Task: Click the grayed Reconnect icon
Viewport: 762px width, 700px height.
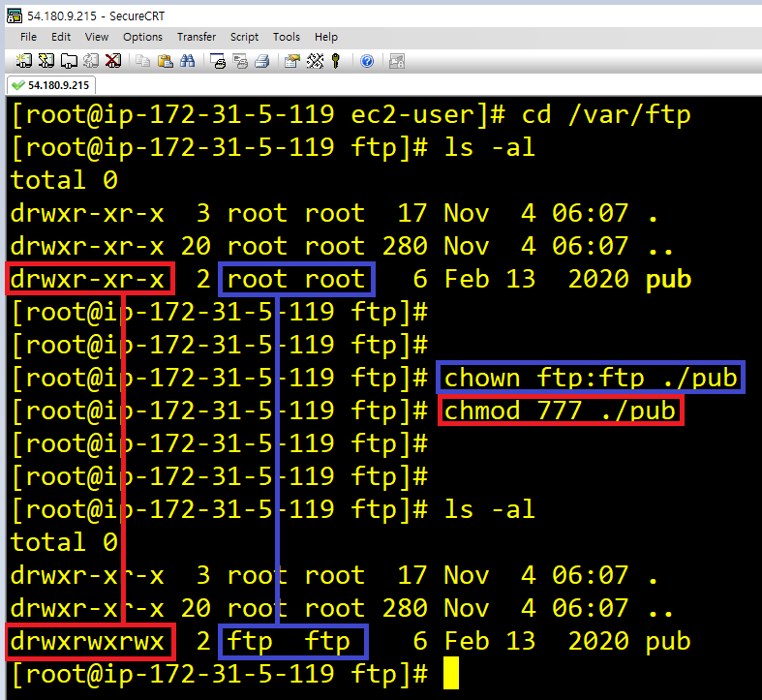Action: click(x=91, y=61)
